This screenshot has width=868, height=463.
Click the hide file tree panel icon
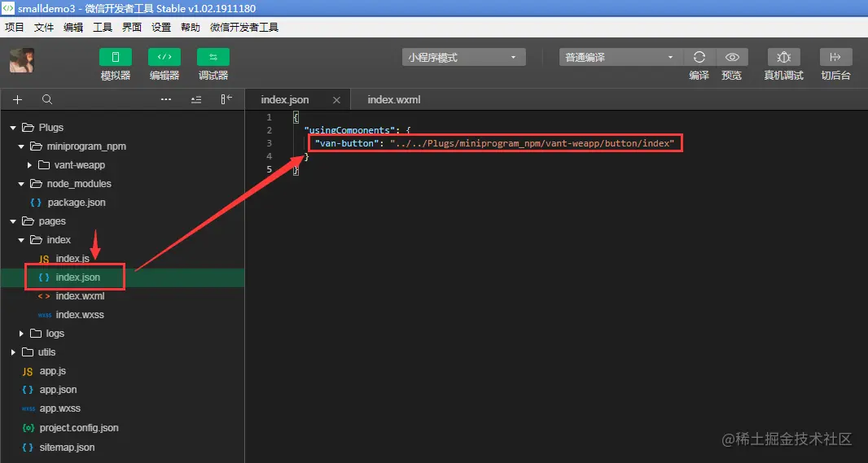[226, 99]
